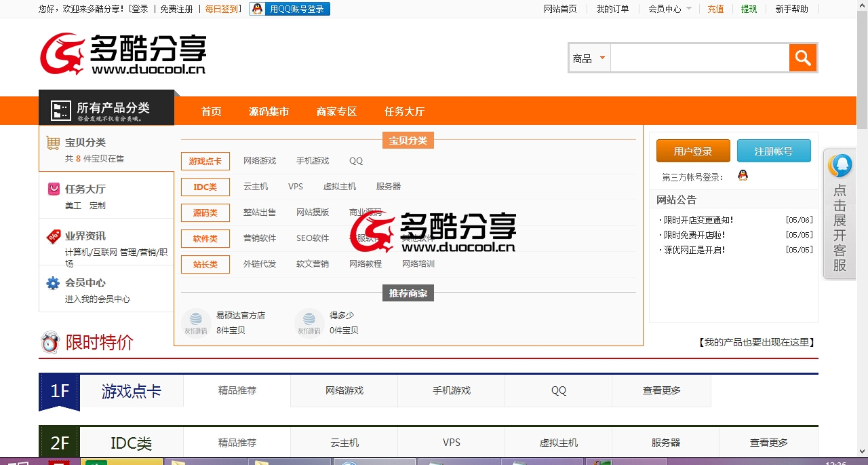Click the 所有产品分类 category icon
868x465 pixels.
tap(61, 111)
